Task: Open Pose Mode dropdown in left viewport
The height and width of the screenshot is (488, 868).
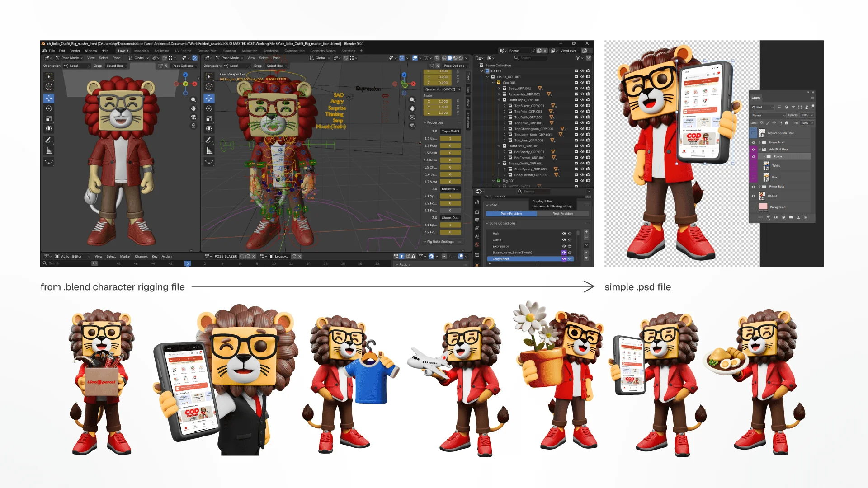Action: coord(70,58)
